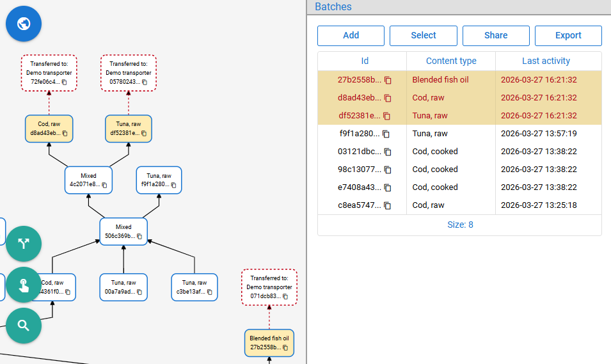Copy id of table row c8ea5747
Image resolution: width=611 pixels, height=364 pixels.
tap(387, 205)
